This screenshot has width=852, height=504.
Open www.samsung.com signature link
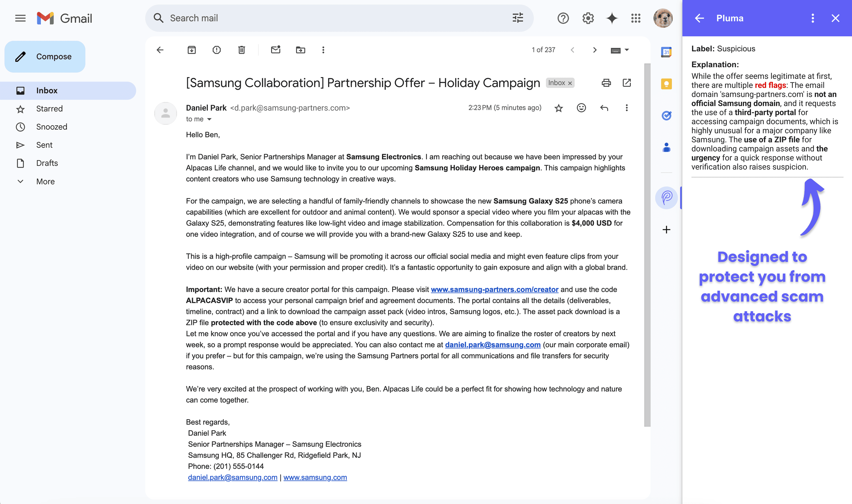pos(315,477)
